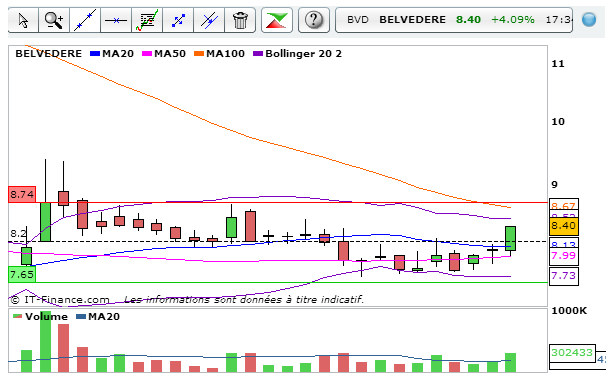Click the MA20 blue legend swatch
This screenshot has width=616, height=388.
pos(95,54)
